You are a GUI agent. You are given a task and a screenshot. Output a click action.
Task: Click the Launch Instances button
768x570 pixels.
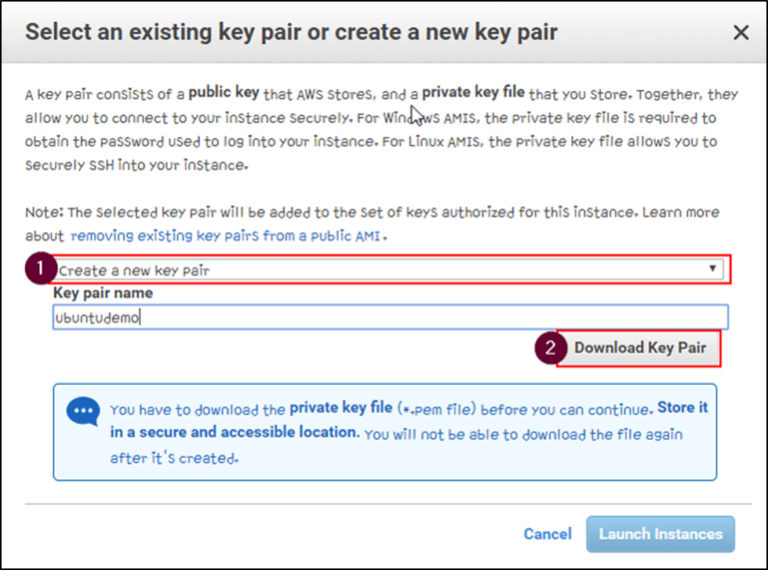coord(660,534)
